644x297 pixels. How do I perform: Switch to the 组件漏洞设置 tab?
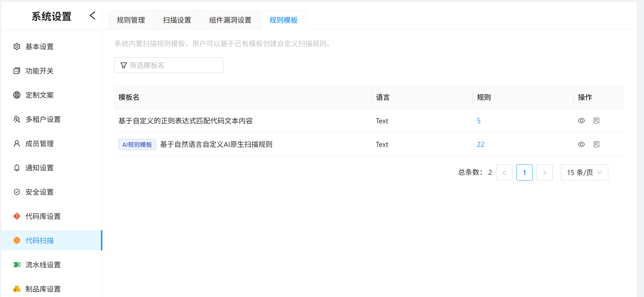230,20
